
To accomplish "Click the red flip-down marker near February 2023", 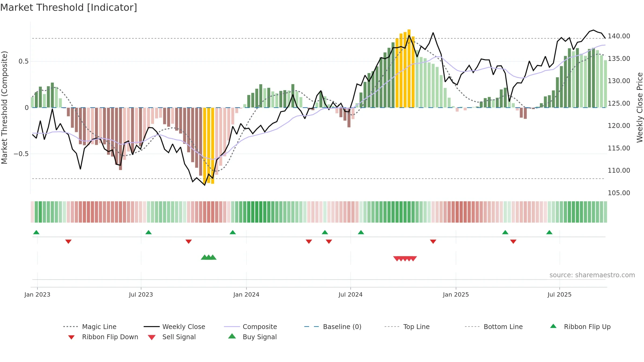I will [68, 242].
